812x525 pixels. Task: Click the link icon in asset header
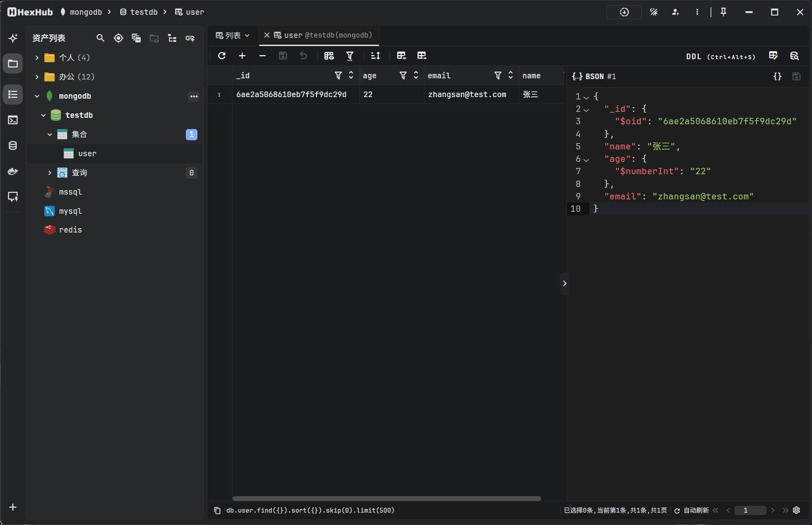pyautogui.click(x=190, y=38)
